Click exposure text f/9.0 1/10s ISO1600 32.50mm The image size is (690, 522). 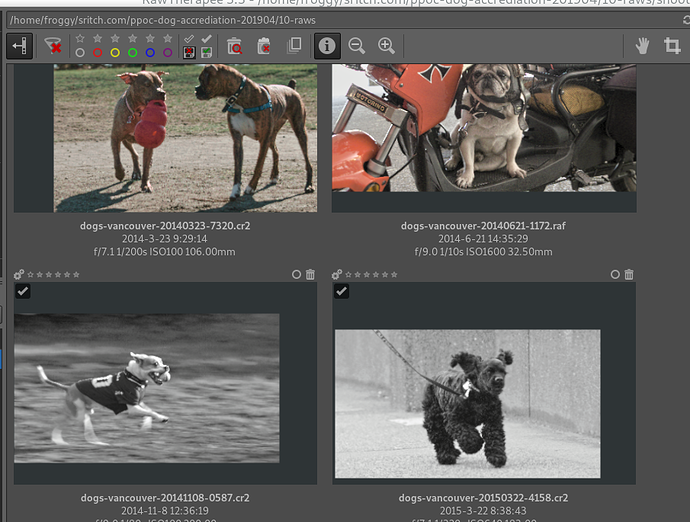pyautogui.click(x=483, y=252)
